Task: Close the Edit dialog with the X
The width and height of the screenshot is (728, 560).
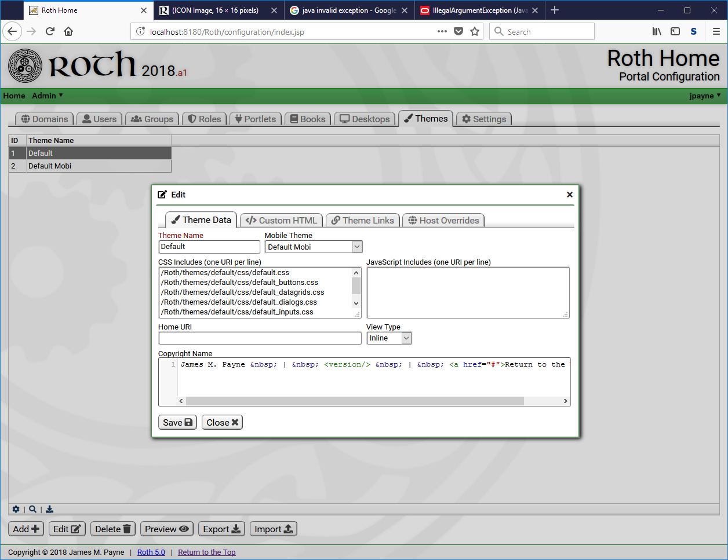Action: click(x=569, y=195)
